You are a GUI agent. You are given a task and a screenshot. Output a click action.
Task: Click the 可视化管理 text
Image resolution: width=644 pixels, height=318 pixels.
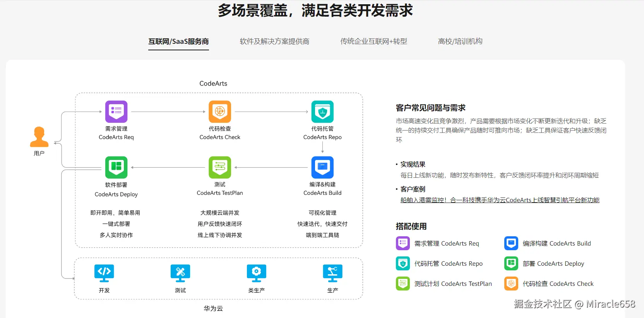pos(322,213)
